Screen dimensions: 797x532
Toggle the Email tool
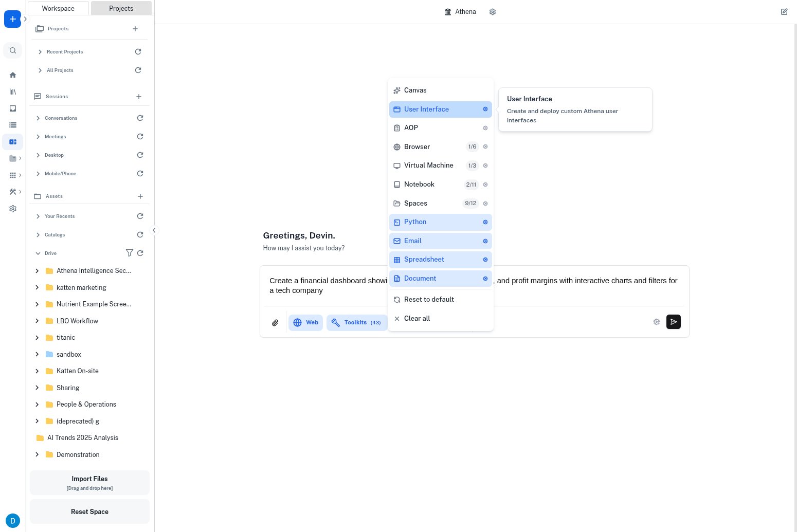tap(441, 241)
